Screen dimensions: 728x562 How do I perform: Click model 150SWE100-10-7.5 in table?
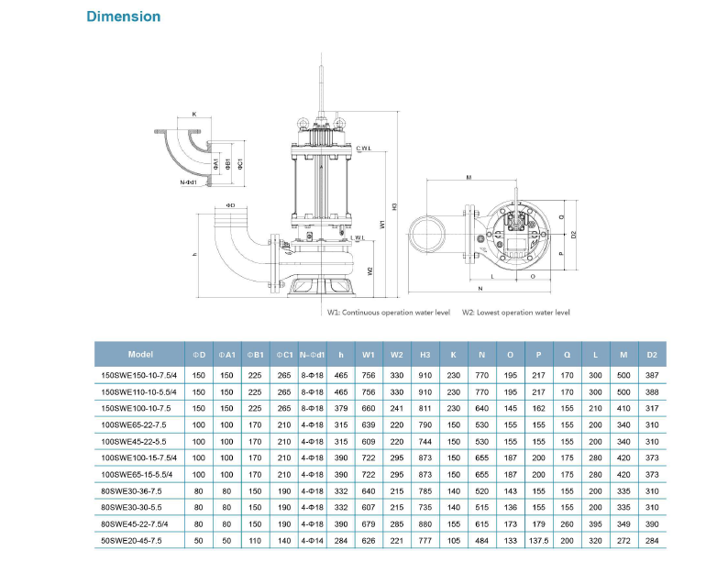coord(134,407)
